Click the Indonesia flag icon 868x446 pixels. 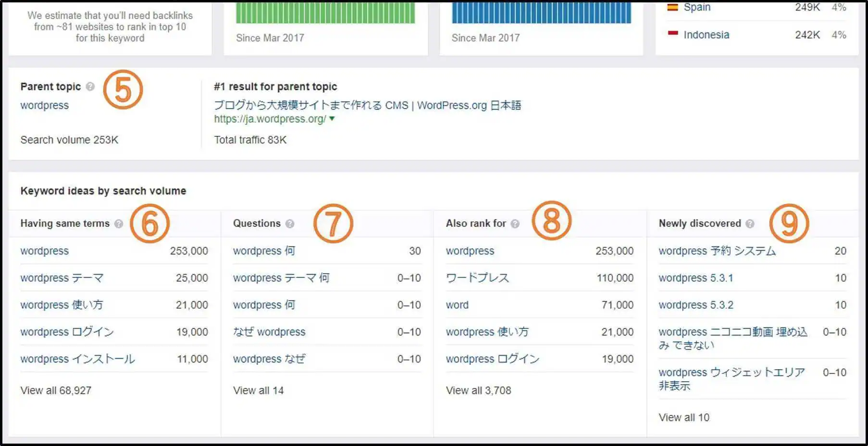(x=672, y=34)
